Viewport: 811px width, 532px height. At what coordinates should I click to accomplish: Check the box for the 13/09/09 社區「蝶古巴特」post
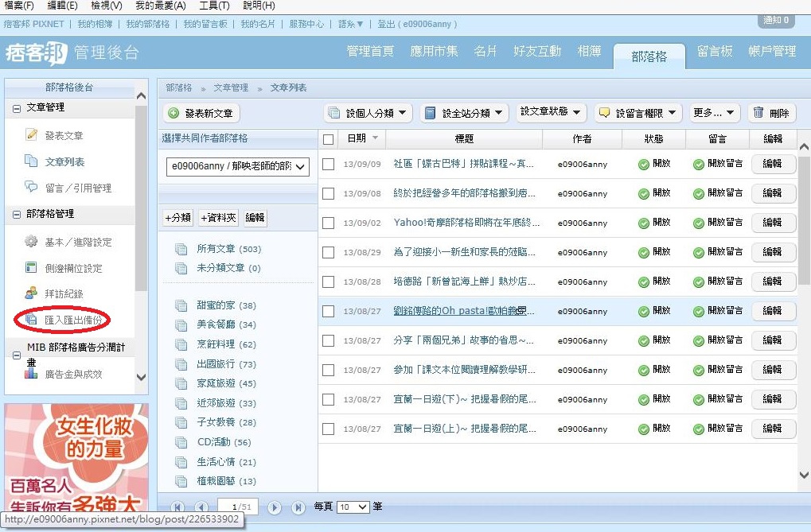pos(328,164)
